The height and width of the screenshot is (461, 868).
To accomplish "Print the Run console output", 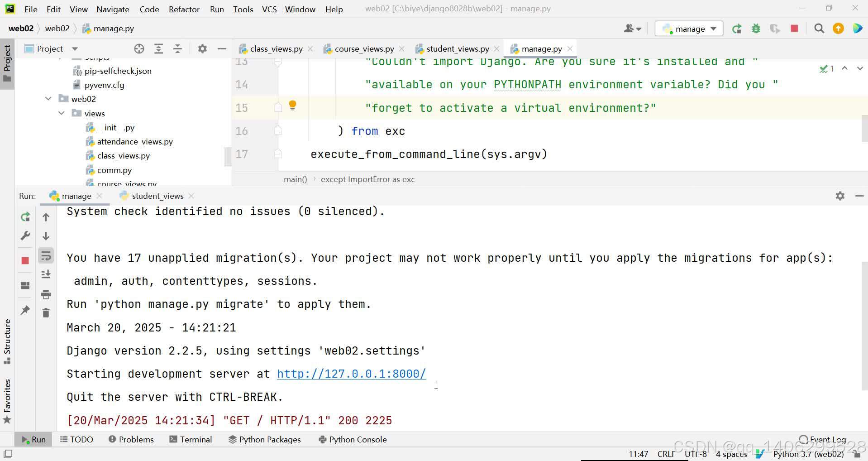I will tap(46, 294).
